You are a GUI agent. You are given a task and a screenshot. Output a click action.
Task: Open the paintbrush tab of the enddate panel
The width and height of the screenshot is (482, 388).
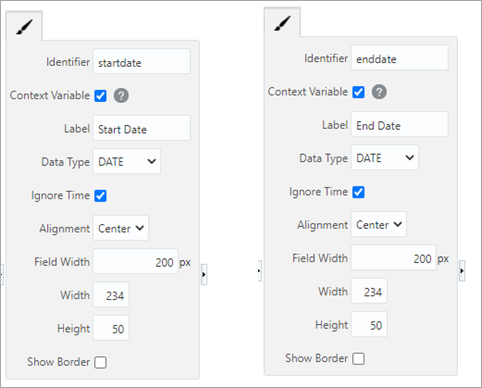[x=282, y=23]
